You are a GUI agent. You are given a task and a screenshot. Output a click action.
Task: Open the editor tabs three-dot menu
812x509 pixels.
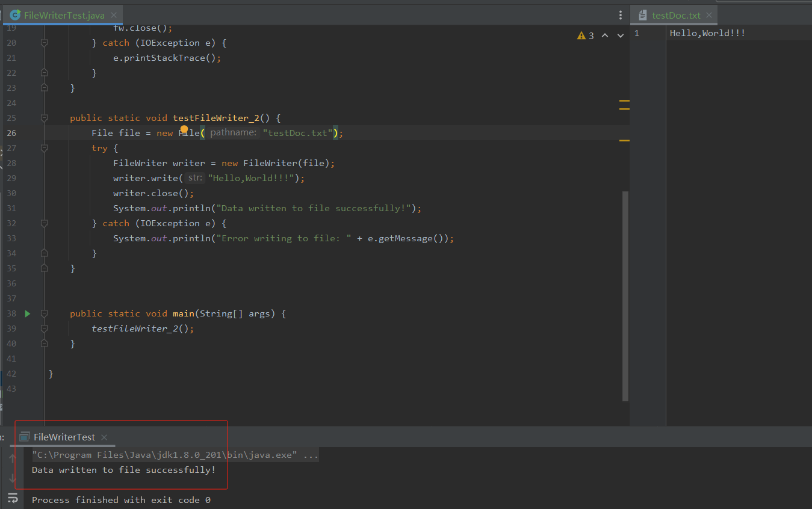(x=621, y=15)
